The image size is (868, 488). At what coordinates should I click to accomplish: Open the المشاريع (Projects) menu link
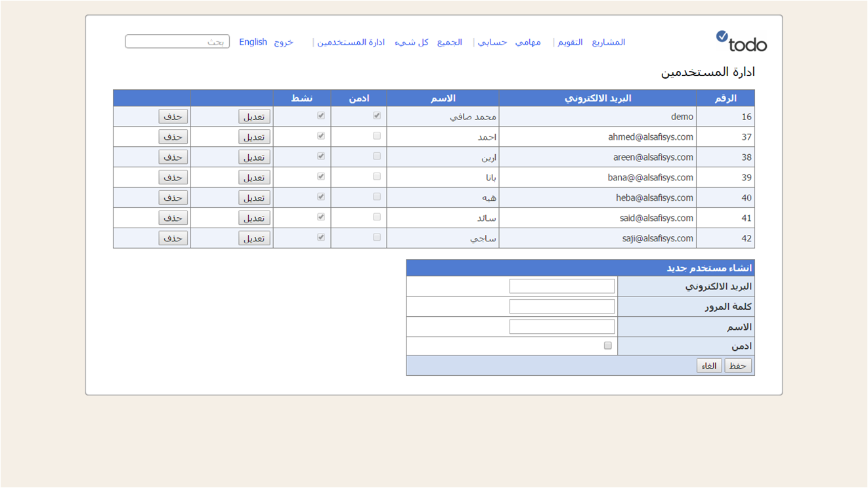608,42
